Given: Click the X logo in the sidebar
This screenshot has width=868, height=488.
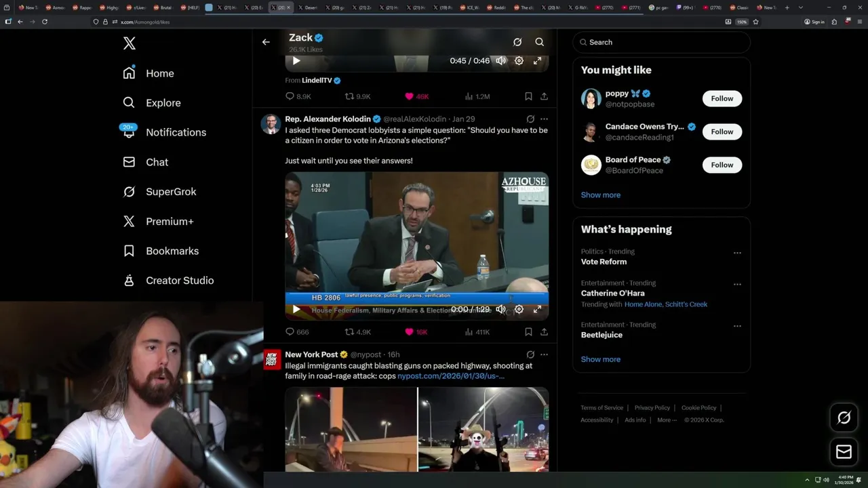Looking at the screenshot, I should (x=130, y=43).
